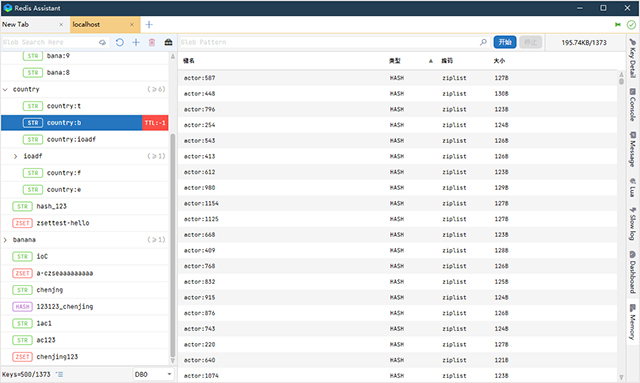Image resolution: width=640 pixels, height=383 pixels.
Task: Click the actor:1125 row
Action: [398, 219]
